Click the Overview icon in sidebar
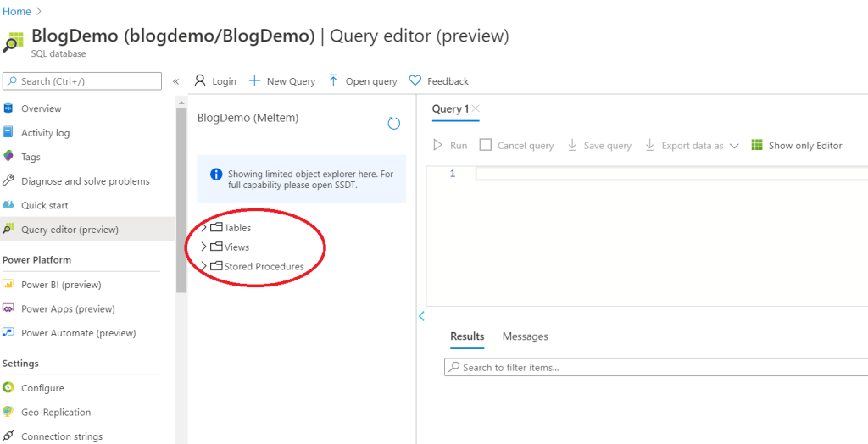This screenshot has width=868, height=444. [x=8, y=108]
